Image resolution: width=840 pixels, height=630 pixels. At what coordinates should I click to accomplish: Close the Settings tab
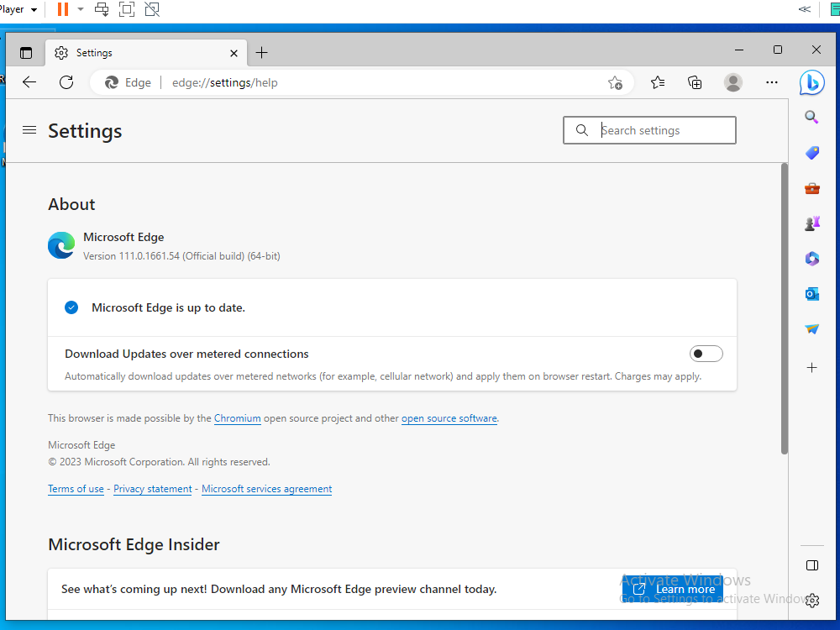click(234, 53)
